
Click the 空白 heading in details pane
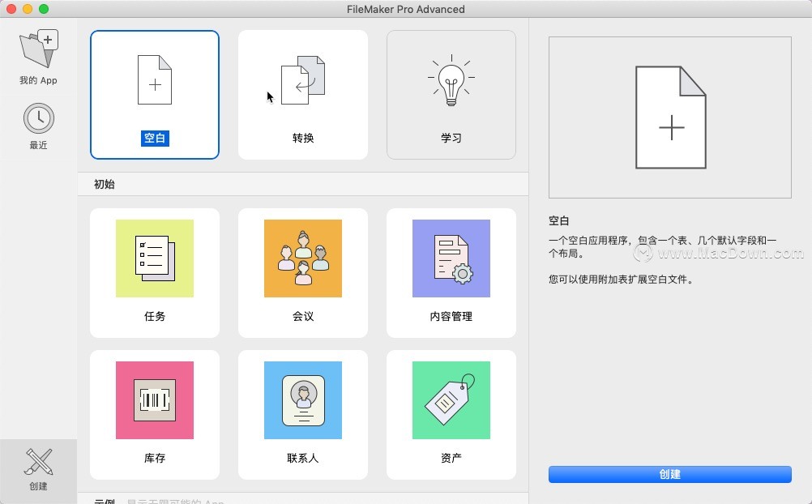coord(559,220)
